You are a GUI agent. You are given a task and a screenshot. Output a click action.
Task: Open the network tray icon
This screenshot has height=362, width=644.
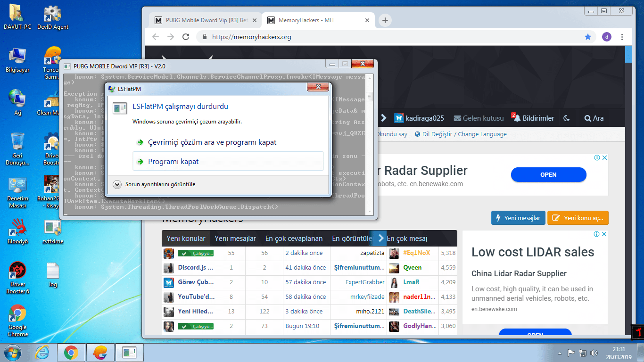(583, 353)
